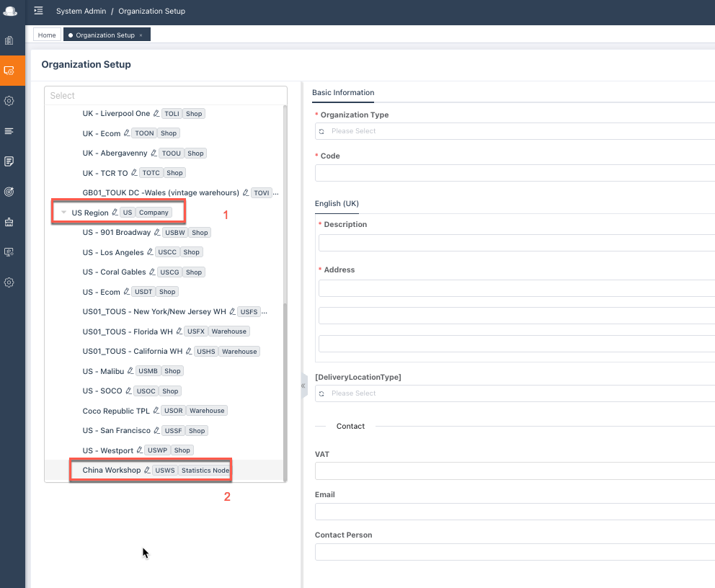The width and height of the screenshot is (715, 588).
Task: Open the Organization Type dropdown
Action: pos(515,131)
